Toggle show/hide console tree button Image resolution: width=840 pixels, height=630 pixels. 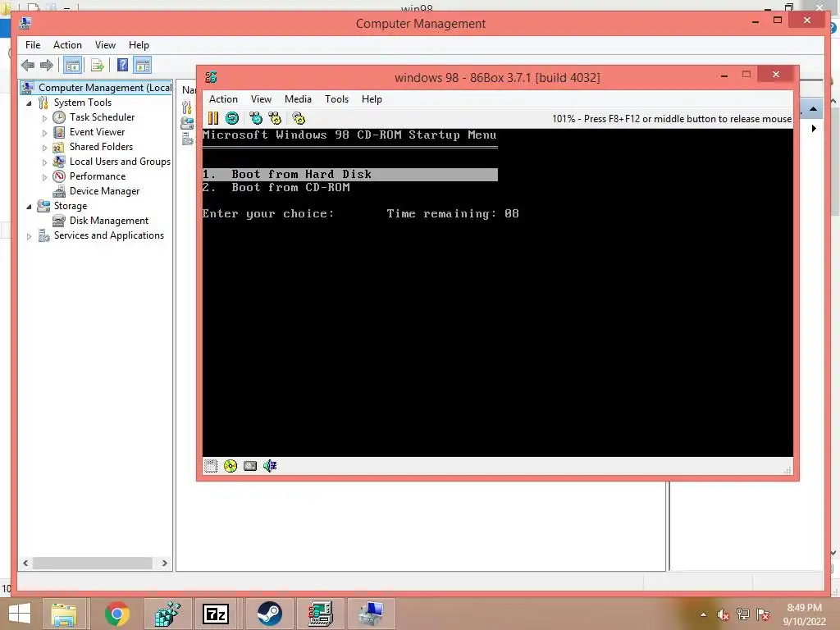72,66
